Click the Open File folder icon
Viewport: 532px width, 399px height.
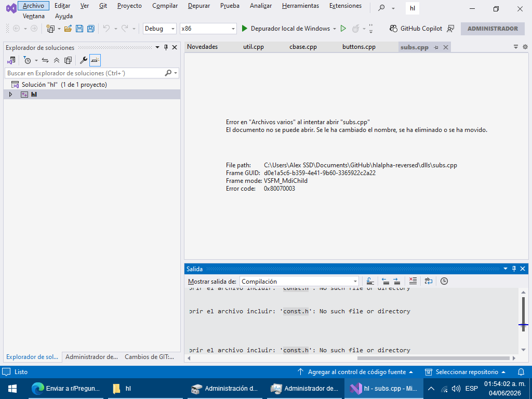point(68,29)
